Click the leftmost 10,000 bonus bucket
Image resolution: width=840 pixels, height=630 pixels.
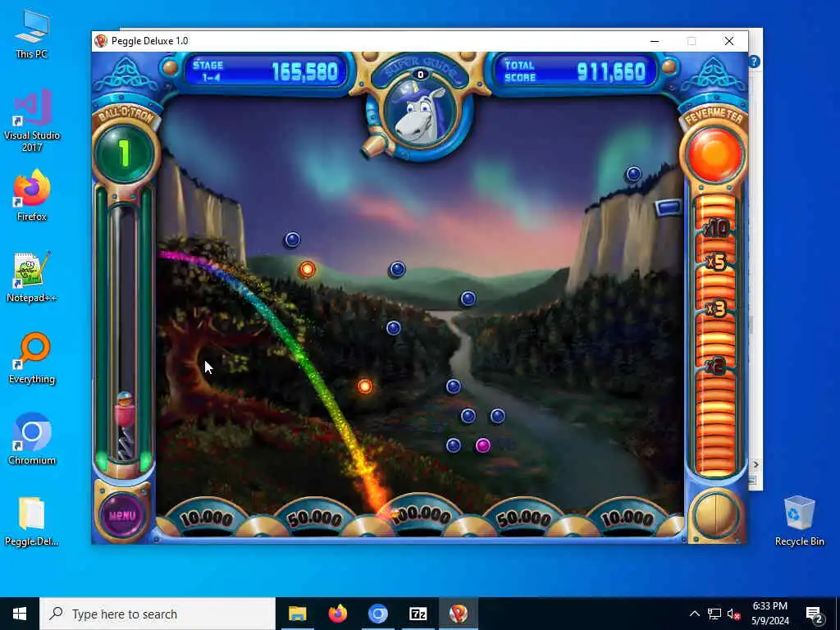click(207, 518)
